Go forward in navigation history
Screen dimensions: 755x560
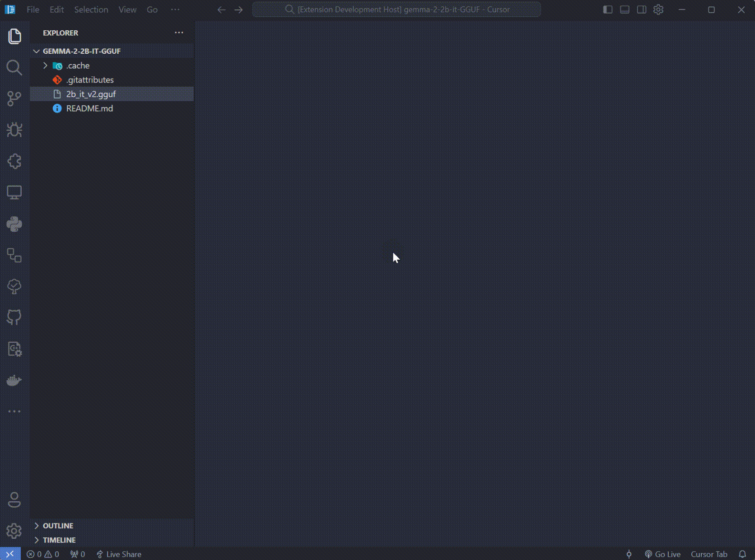(238, 9)
